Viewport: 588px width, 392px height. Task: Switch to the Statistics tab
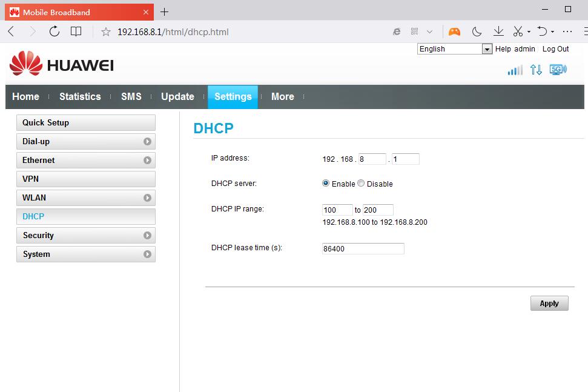tap(80, 96)
